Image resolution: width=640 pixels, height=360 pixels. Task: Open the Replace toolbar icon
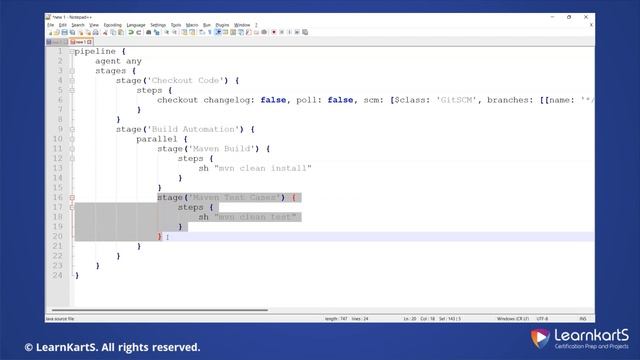[157, 32]
